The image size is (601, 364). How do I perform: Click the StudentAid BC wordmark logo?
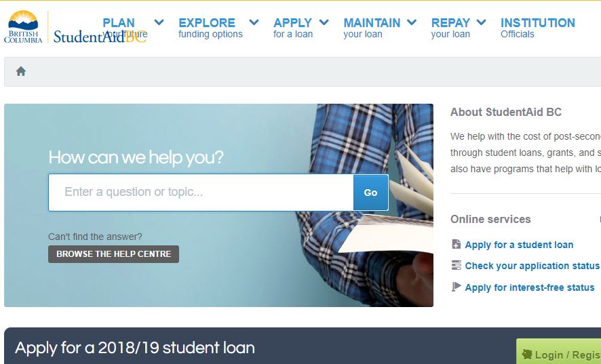point(100,37)
